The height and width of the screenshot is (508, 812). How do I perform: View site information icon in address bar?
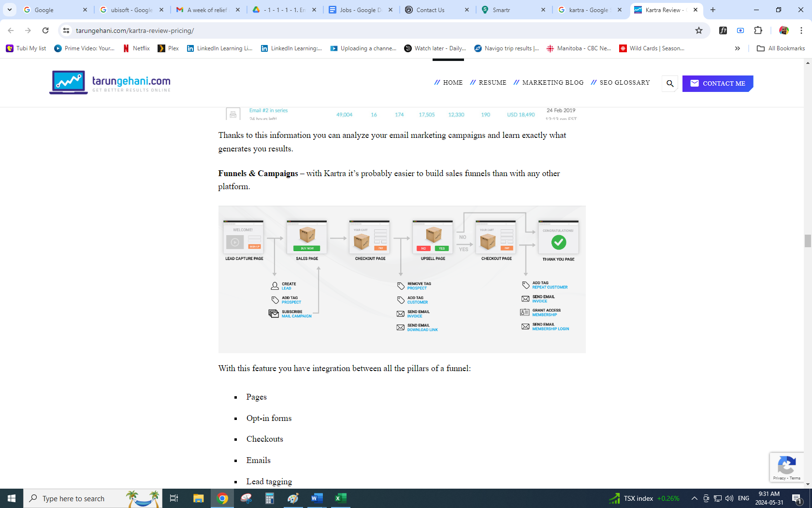[66, 30]
